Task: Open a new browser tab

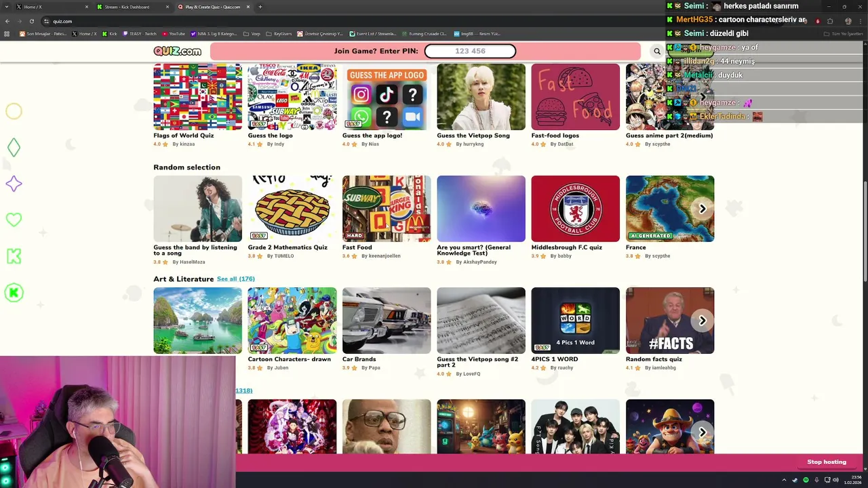Action: 260,7
